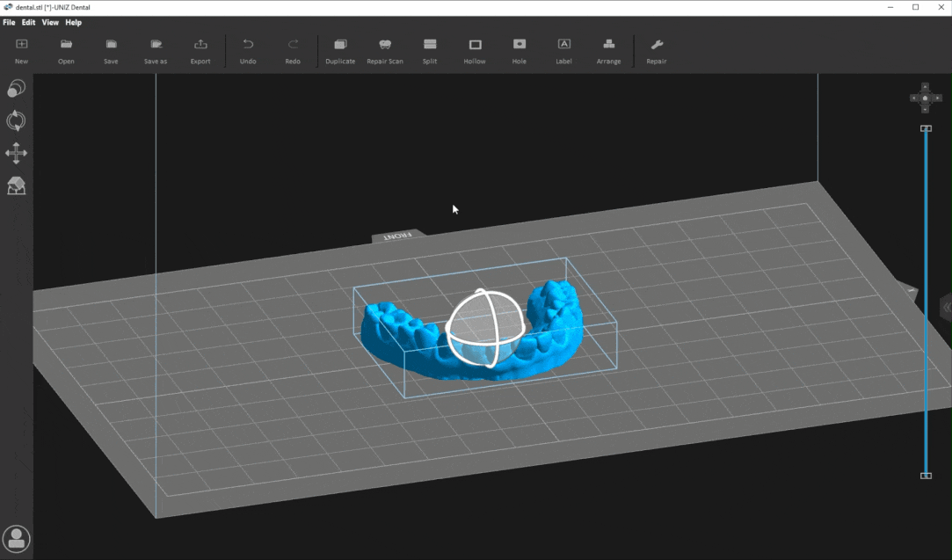Arrange models on the build plate
952x560 pixels.
(608, 51)
